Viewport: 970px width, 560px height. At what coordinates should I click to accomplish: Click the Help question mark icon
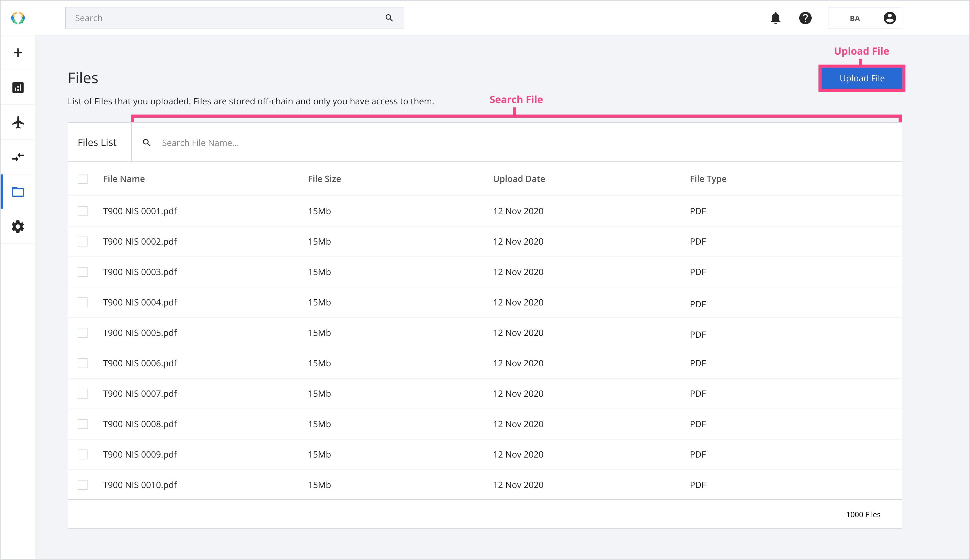point(805,18)
